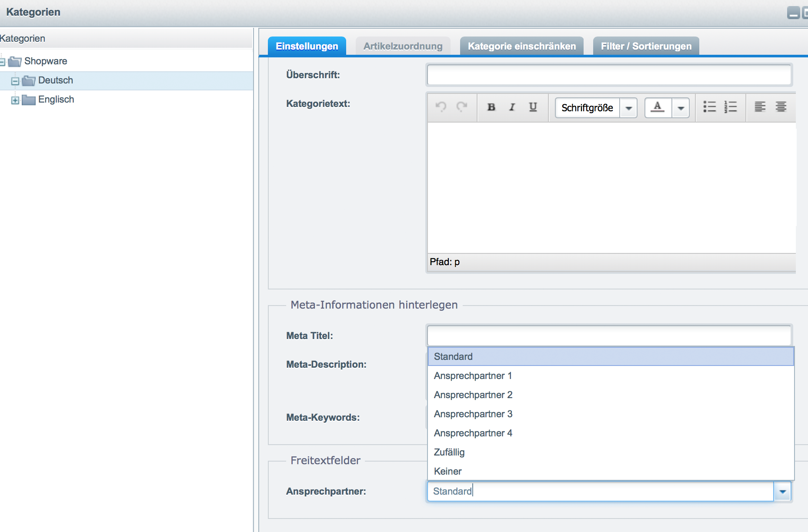
Task: Click the Kategorien panel header
Action: [x=126, y=38]
